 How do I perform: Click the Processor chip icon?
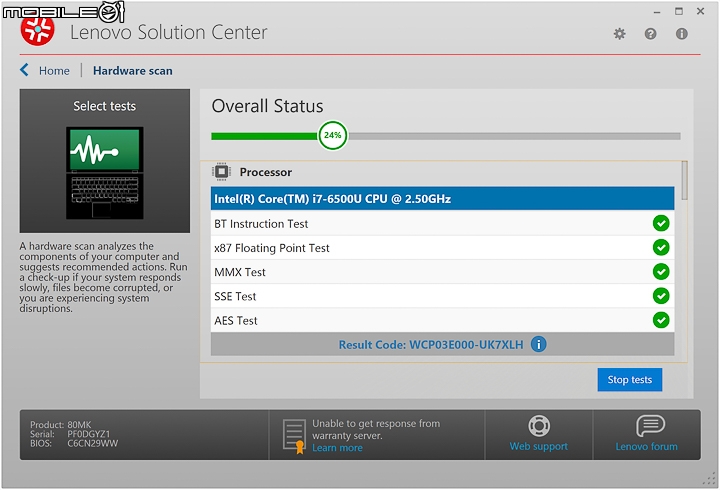221,172
